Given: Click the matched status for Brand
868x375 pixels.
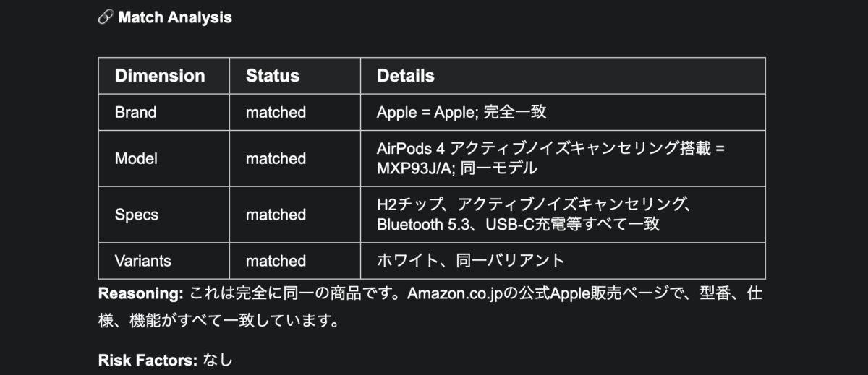Looking at the screenshot, I should click(x=276, y=113).
